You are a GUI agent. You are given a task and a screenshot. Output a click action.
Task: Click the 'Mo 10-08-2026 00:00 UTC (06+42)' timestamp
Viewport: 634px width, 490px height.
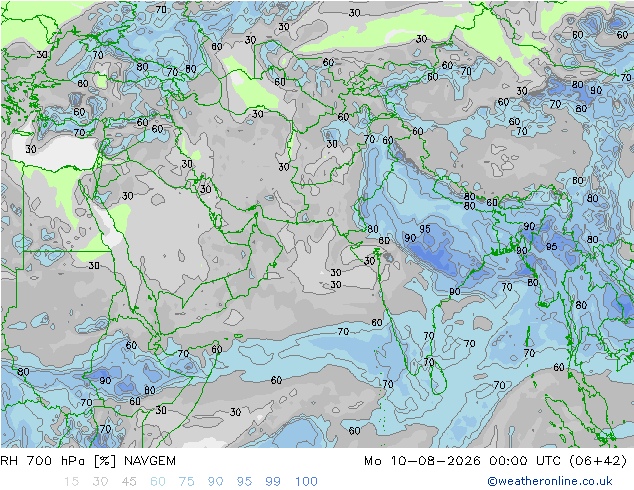click(x=496, y=461)
